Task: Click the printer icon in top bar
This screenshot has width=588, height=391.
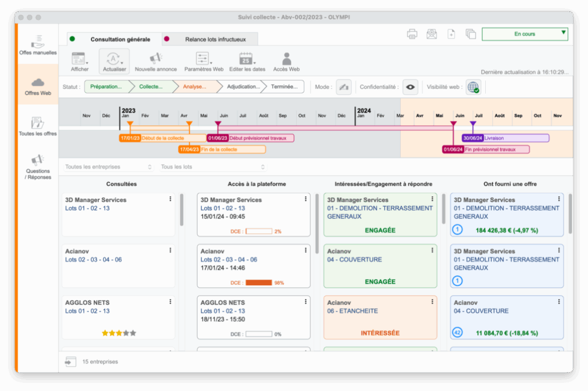Action: pyautogui.click(x=412, y=34)
